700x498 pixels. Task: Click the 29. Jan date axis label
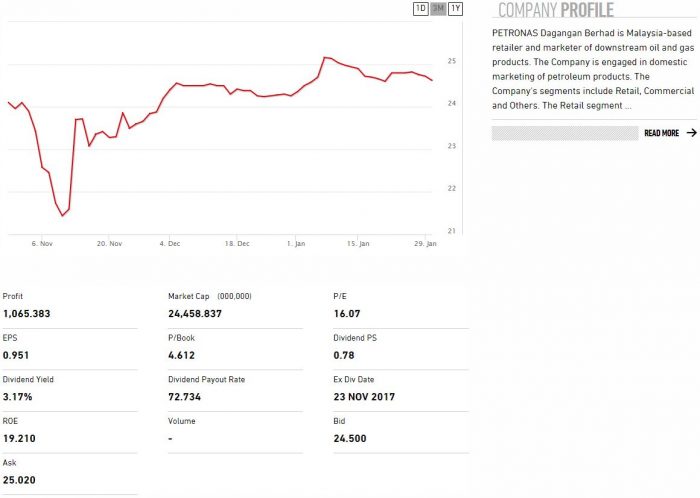point(425,243)
